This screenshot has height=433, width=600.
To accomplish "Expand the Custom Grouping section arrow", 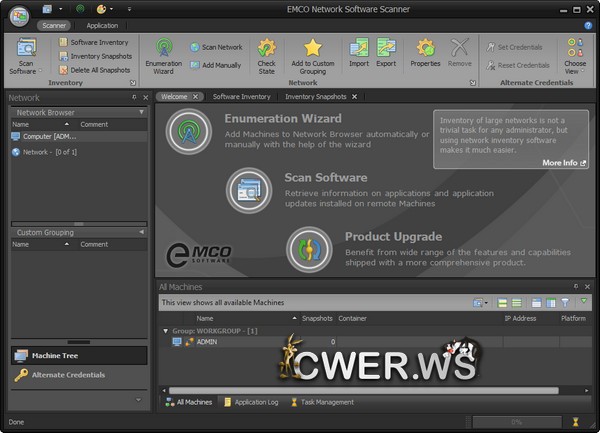I will point(141,232).
